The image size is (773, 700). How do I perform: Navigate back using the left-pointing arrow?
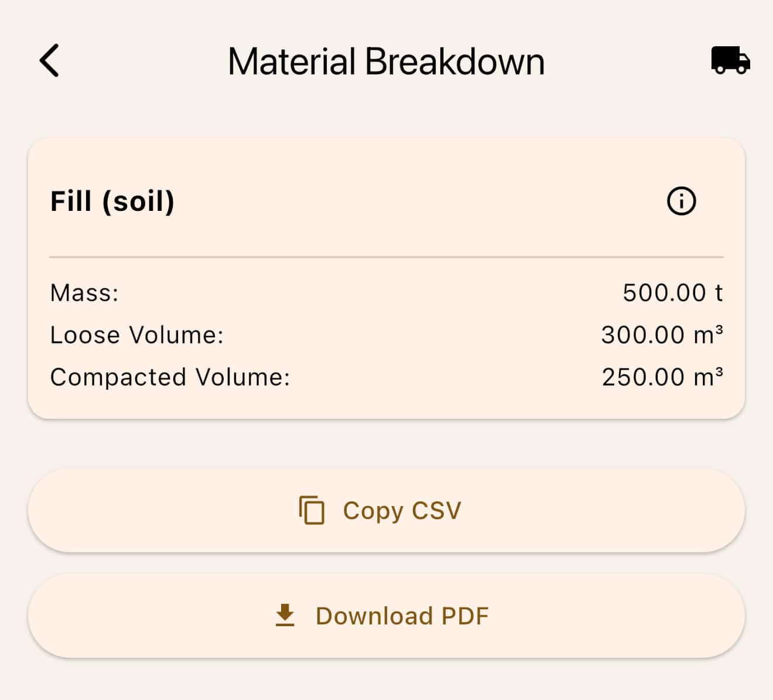pos(50,60)
